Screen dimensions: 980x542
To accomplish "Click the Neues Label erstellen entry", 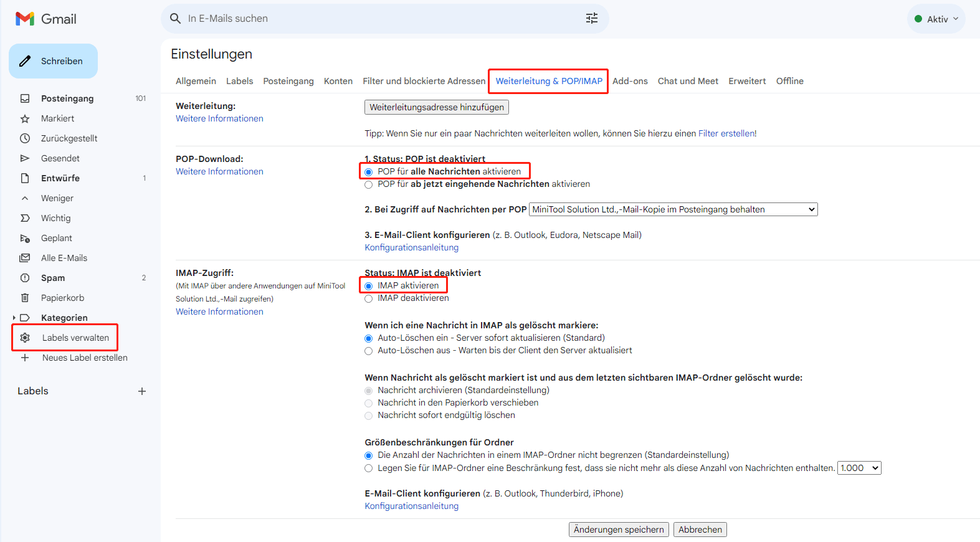I will pos(85,358).
